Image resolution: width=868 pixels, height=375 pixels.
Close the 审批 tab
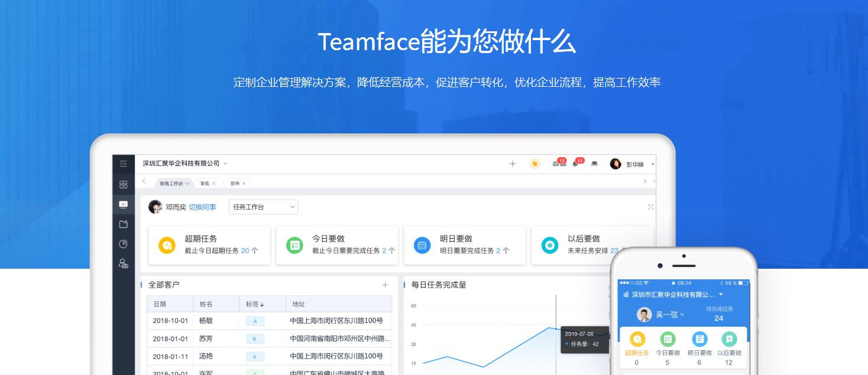(x=213, y=183)
